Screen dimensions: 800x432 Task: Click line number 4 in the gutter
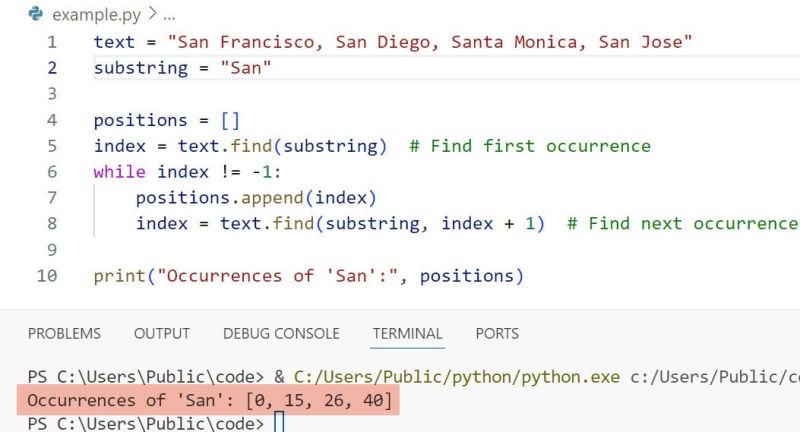point(52,120)
